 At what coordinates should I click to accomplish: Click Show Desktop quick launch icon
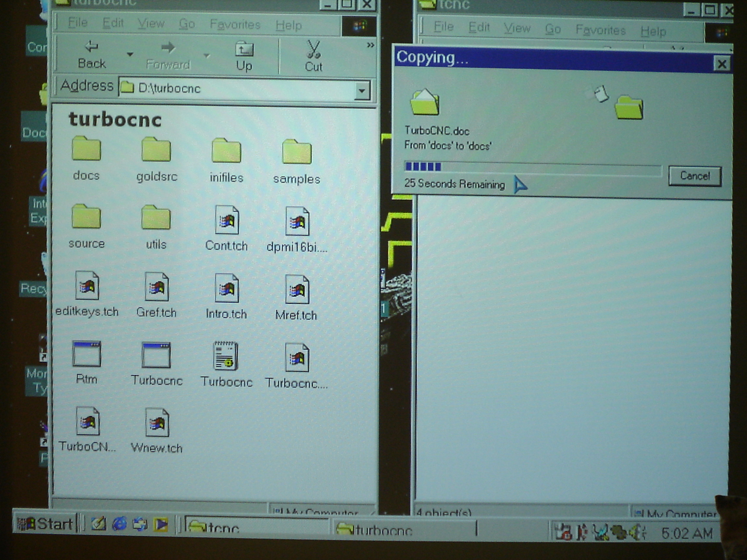(99, 524)
